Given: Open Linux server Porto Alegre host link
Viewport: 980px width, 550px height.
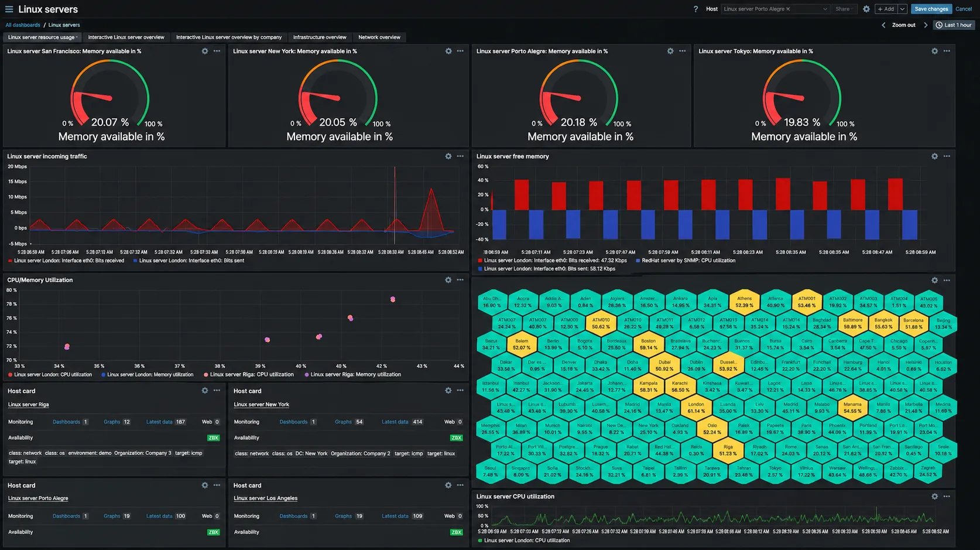Looking at the screenshot, I should click(38, 498).
